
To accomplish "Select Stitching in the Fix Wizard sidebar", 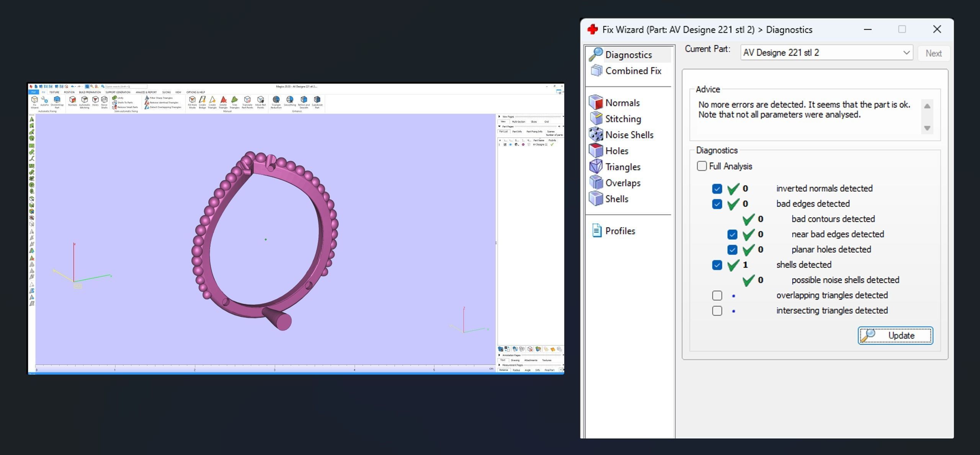I will [x=622, y=119].
